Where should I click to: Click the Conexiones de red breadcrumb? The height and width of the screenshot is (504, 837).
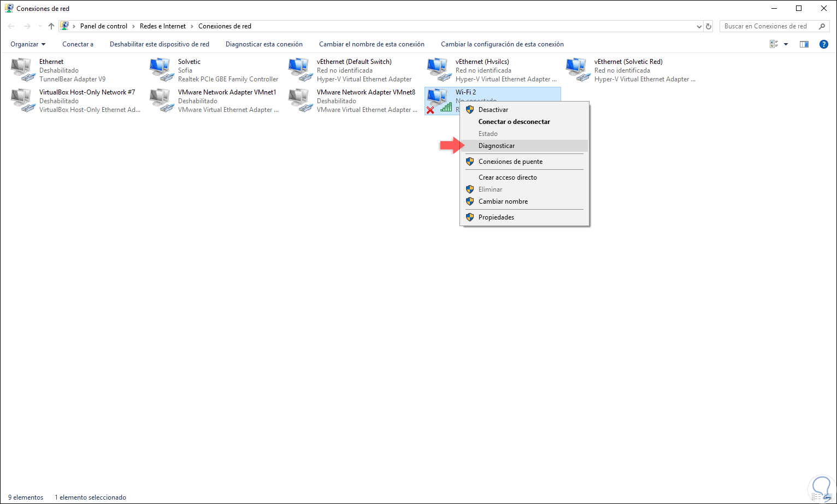225,26
